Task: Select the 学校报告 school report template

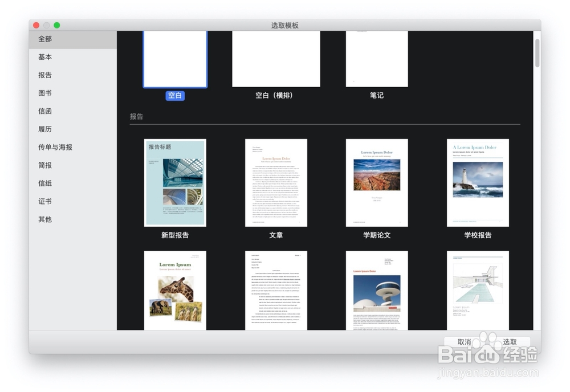Action: pyautogui.click(x=478, y=182)
